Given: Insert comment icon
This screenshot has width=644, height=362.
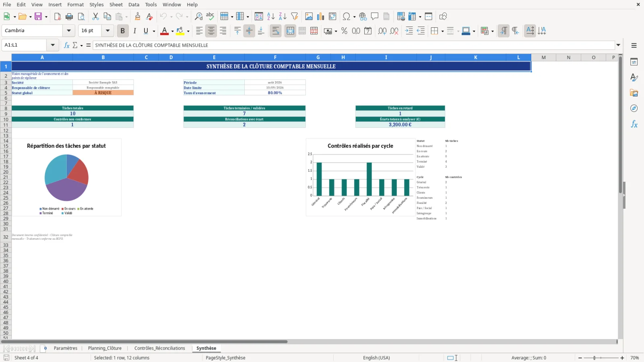Looking at the screenshot, I should pos(375,16).
